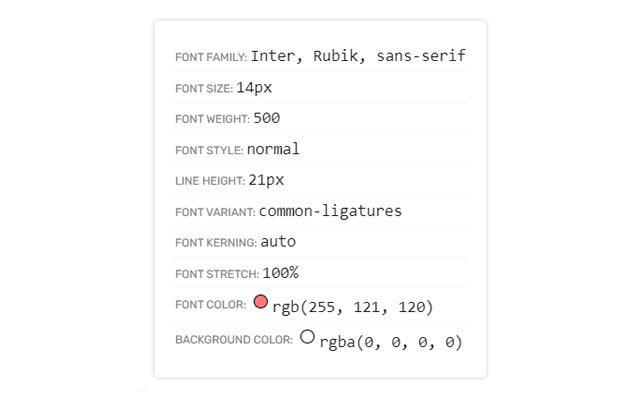Click the transparent background color swatch
640x400 pixels.
coord(307,337)
